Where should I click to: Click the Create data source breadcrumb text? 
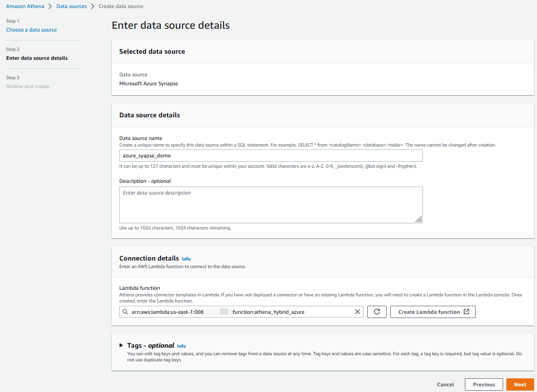point(121,6)
